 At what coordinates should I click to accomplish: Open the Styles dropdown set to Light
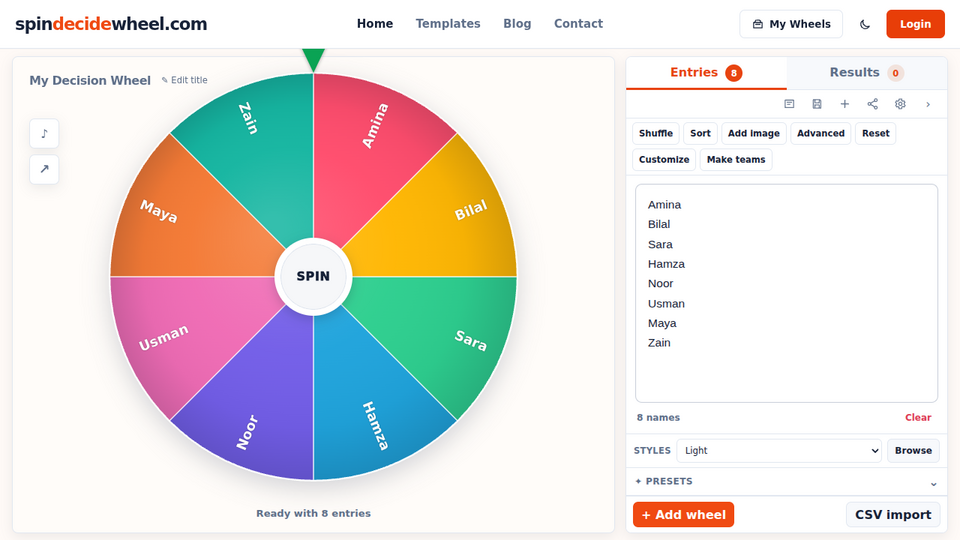(x=779, y=451)
